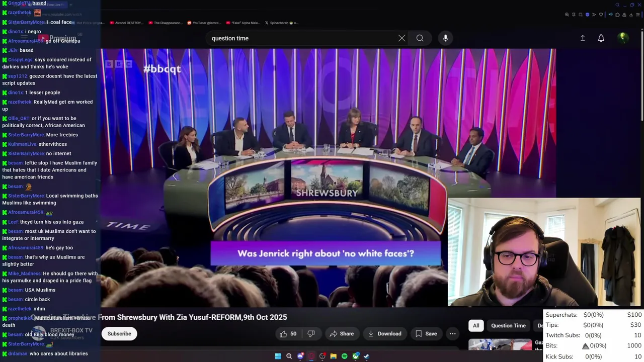Toggle the ad blocker shield icon
Screen dimensions: 644x362
(x=587, y=15)
